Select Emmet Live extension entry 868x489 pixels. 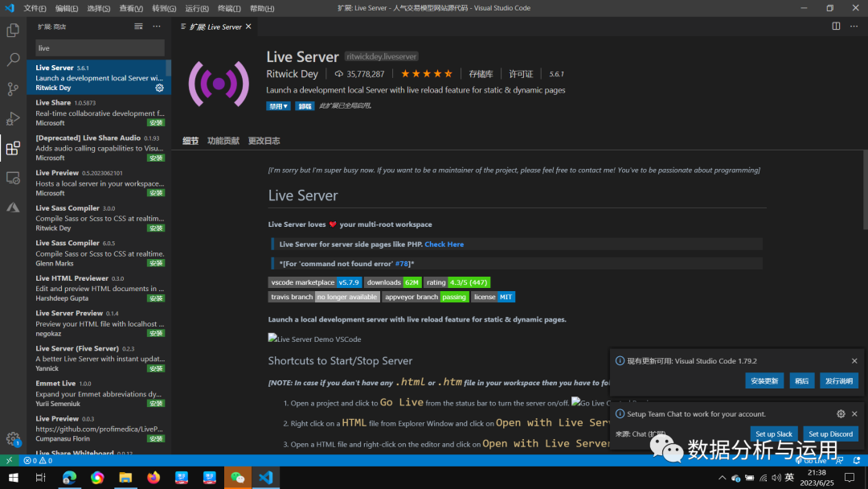click(99, 393)
